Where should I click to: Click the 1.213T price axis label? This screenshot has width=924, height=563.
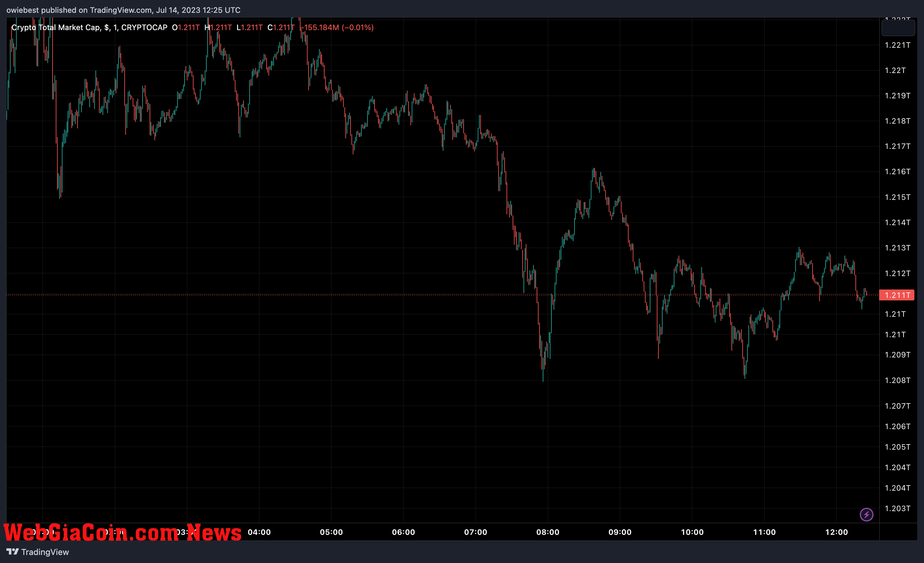[897, 248]
